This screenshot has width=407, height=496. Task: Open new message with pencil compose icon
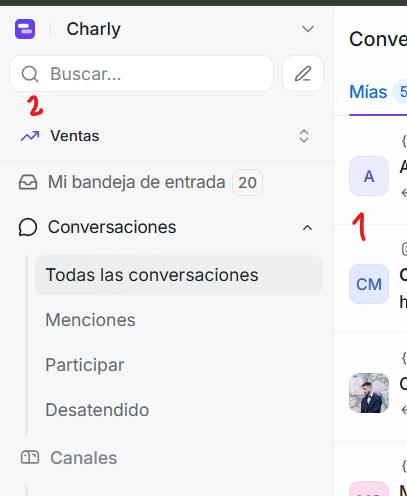(303, 74)
